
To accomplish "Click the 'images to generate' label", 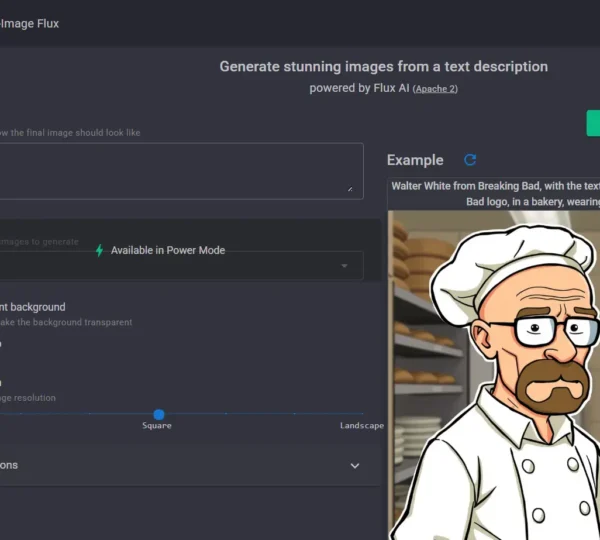I will (x=39, y=242).
